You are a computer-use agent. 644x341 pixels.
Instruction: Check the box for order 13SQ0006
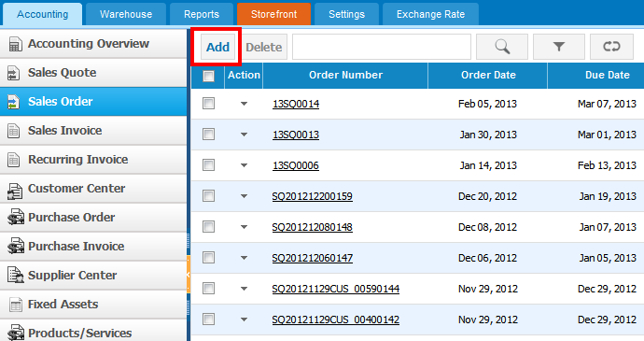click(209, 165)
